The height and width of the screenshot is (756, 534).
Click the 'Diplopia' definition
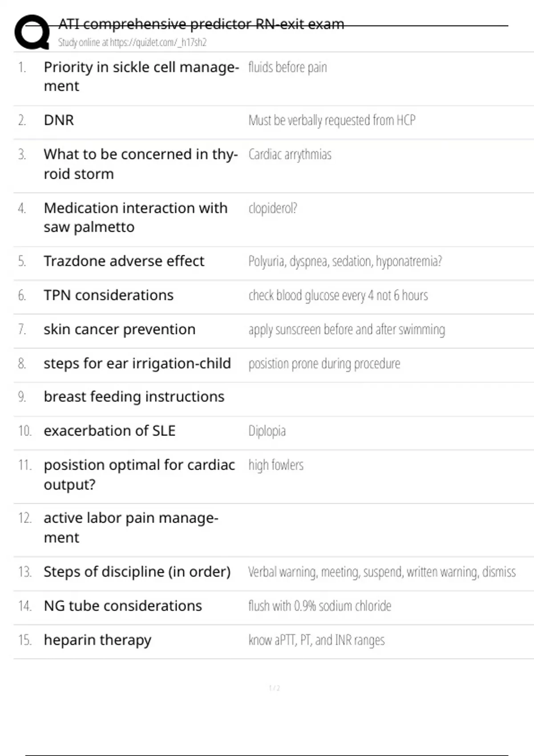(267, 431)
